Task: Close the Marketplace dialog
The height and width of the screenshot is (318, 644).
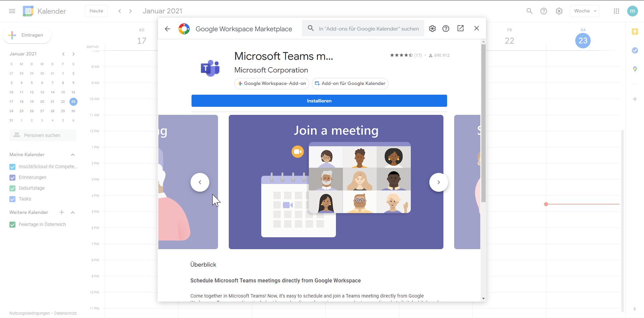Action: coord(477,28)
